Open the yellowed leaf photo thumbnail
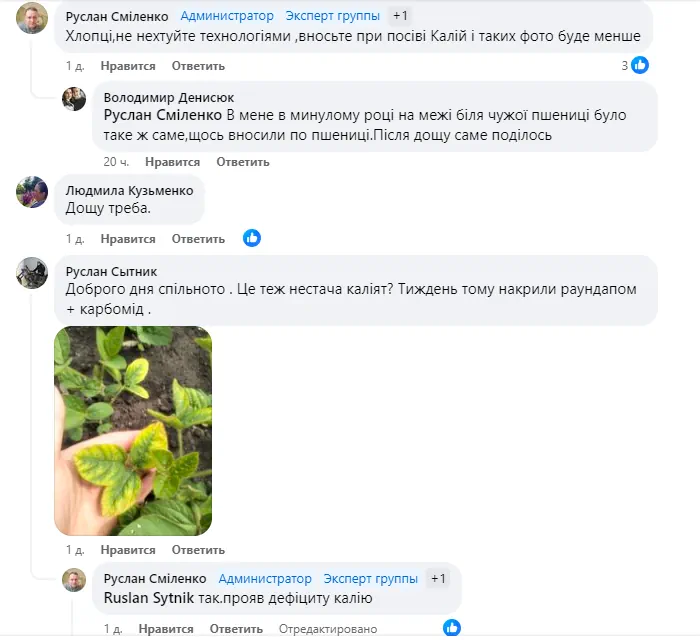The height and width of the screenshot is (640, 700). tap(133, 430)
